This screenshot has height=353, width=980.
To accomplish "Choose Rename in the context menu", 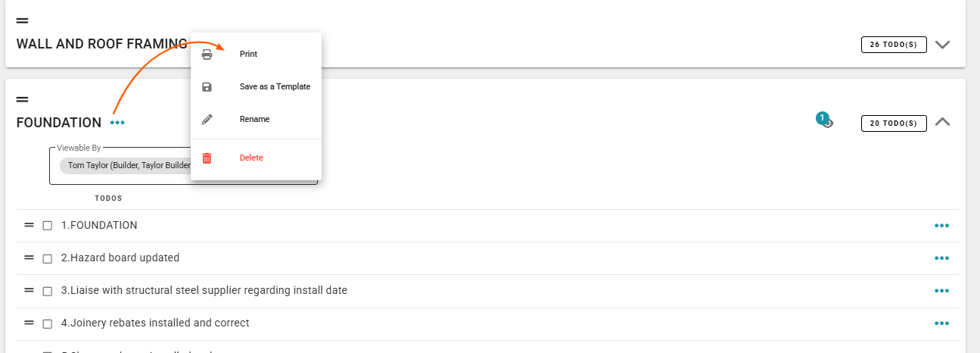I will 254,120.
